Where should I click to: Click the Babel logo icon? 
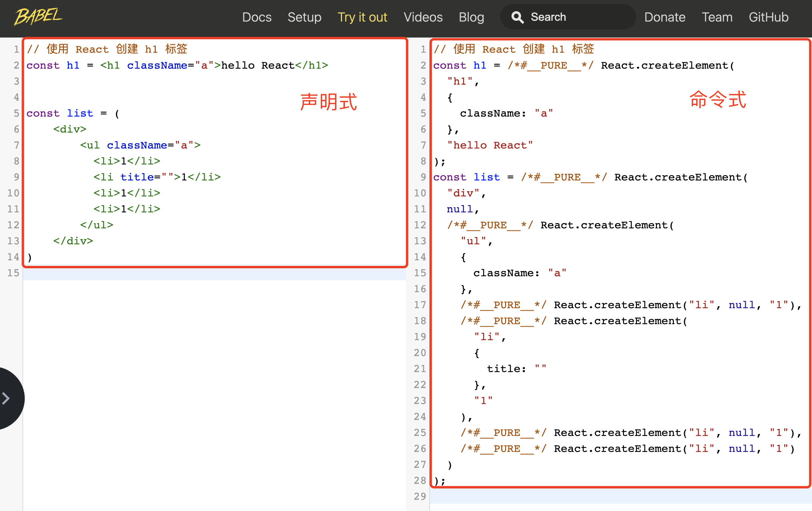click(38, 16)
